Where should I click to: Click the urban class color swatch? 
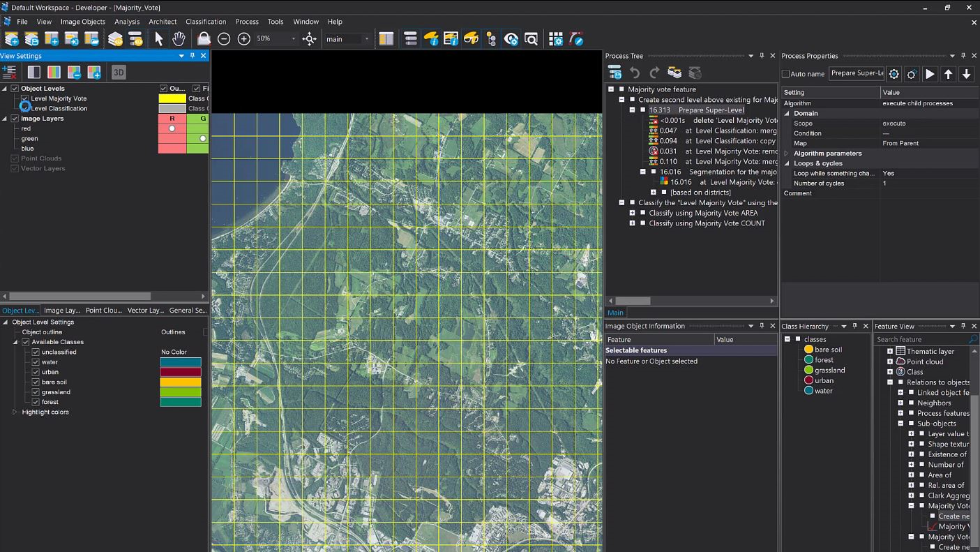coord(181,372)
